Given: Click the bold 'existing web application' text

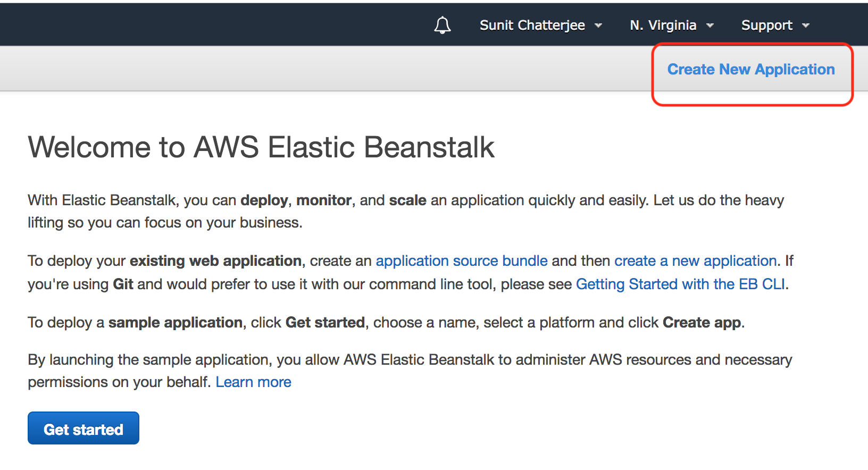Looking at the screenshot, I should coord(215,261).
